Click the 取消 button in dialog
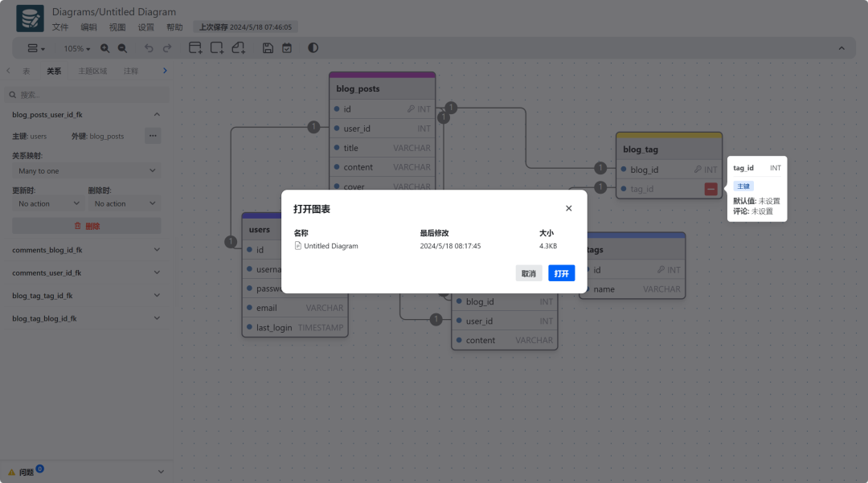The width and height of the screenshot is (868, 483). point(528,273)
